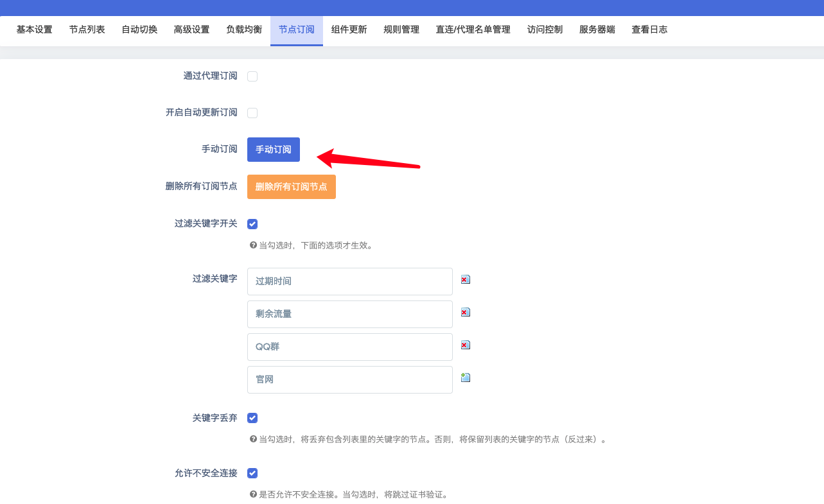Click the 通过代理订阅 label
The image size is (824, 504).
coord(211,76)
